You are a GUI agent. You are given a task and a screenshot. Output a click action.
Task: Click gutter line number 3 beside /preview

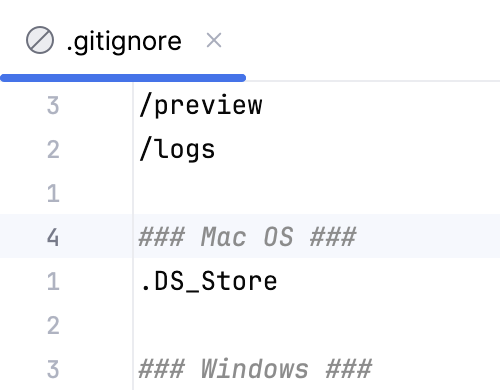click(53, 106)
